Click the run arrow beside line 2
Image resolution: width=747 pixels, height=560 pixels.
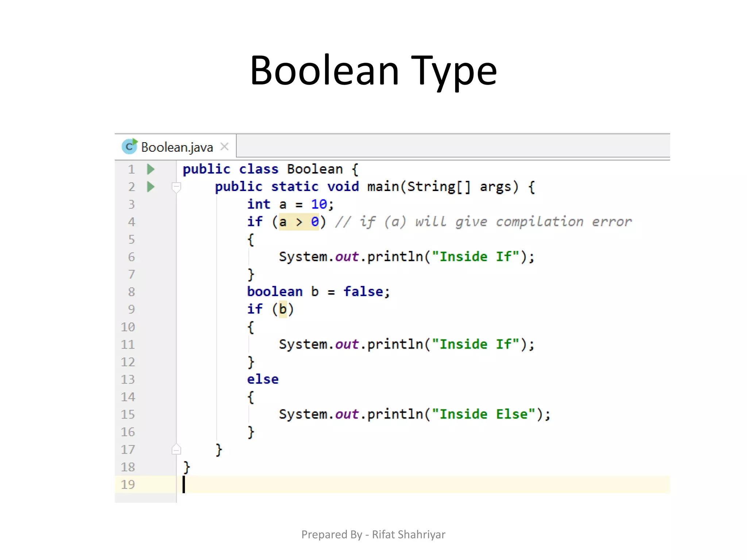pyautogui.click(x=151, y=187)
